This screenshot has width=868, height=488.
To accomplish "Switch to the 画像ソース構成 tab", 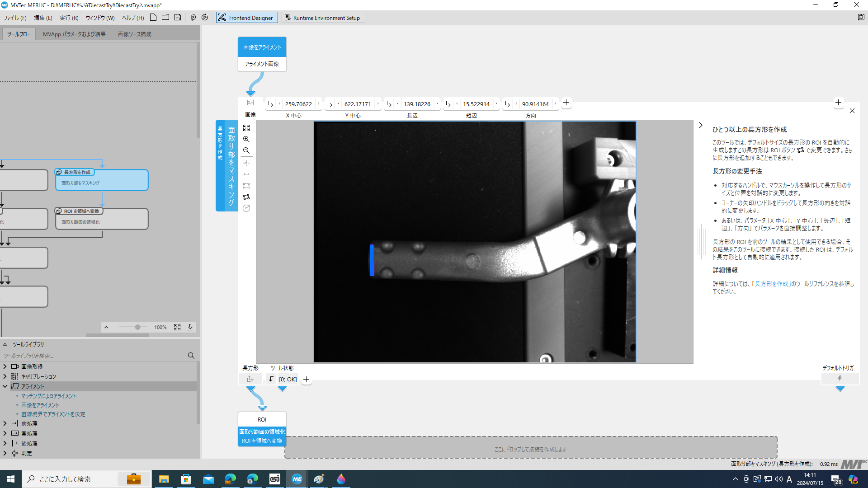I will (x=134, y=34).
